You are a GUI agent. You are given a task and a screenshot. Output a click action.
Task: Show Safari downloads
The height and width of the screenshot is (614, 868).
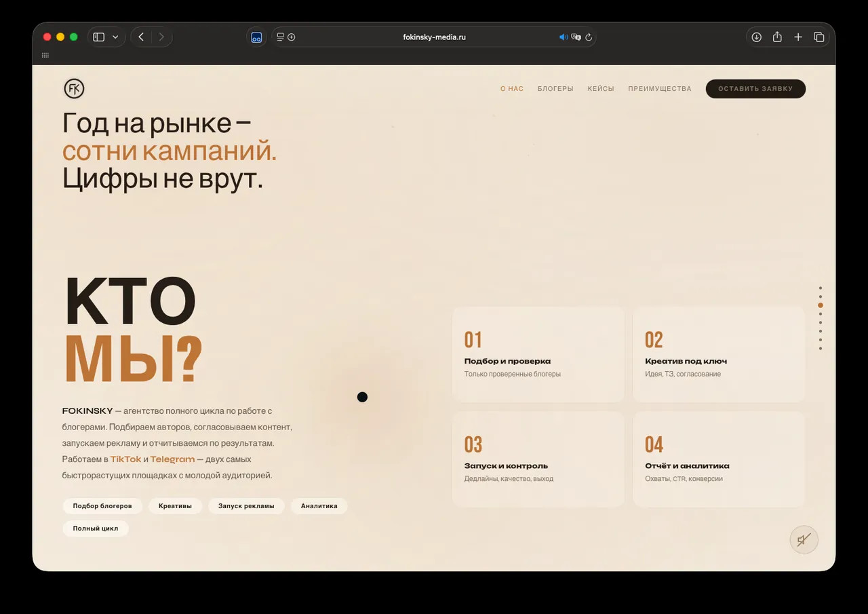click(757, 37)
